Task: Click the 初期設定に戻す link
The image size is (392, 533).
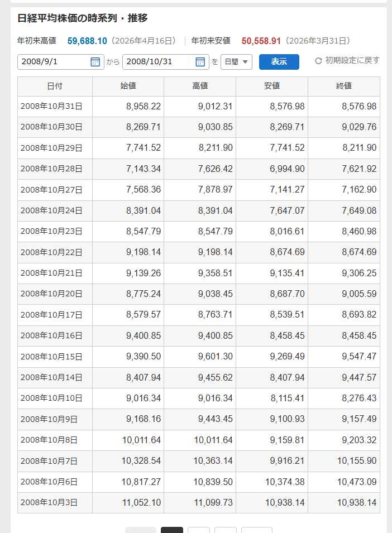Action: pyautogui.click(x=352, y=60)
